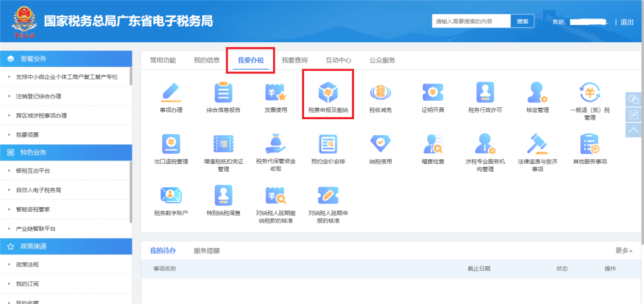Click the 操作 column header

click(x=610, y=269)
